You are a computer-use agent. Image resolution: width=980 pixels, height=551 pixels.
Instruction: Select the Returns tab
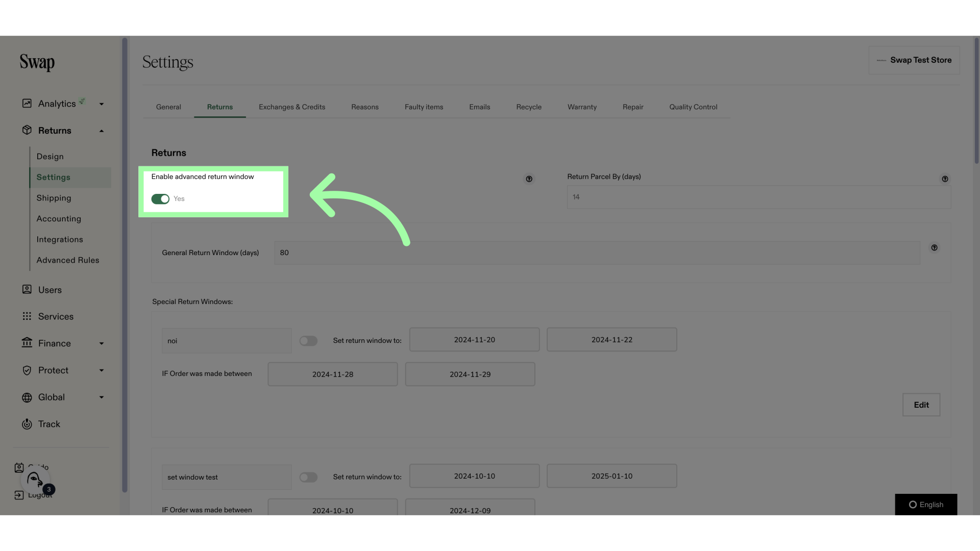click(x=220, y=107)
